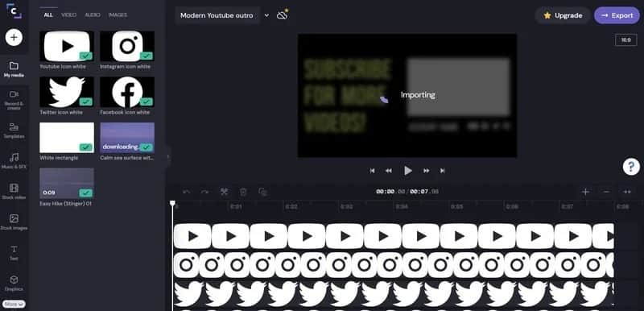The image size is (644, 311).
Task: Zoom in the timeline with plus
Action: [586, 192]
